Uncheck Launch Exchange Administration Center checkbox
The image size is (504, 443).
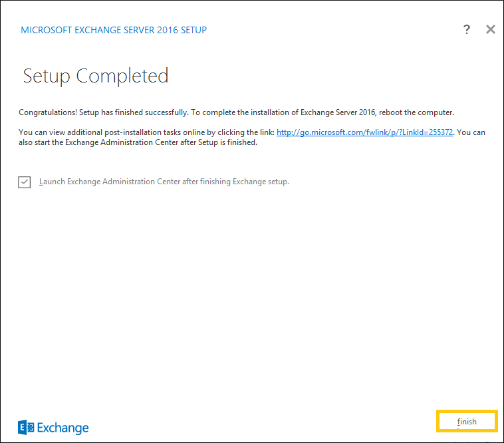coord(24,182)
